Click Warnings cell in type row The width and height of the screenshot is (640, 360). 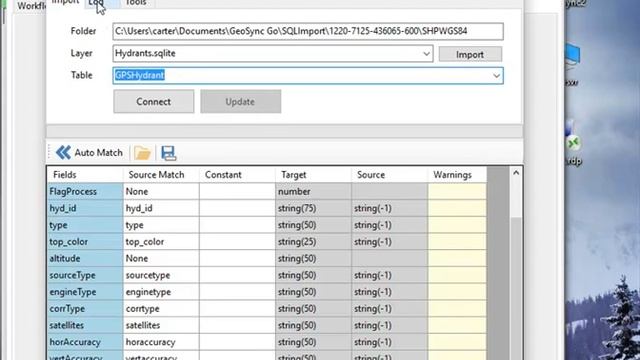click(457, 225)
